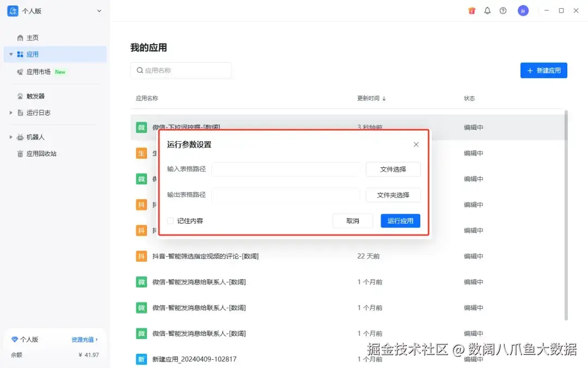Click the 资源充值 recharge link

[x=85, y=340]
